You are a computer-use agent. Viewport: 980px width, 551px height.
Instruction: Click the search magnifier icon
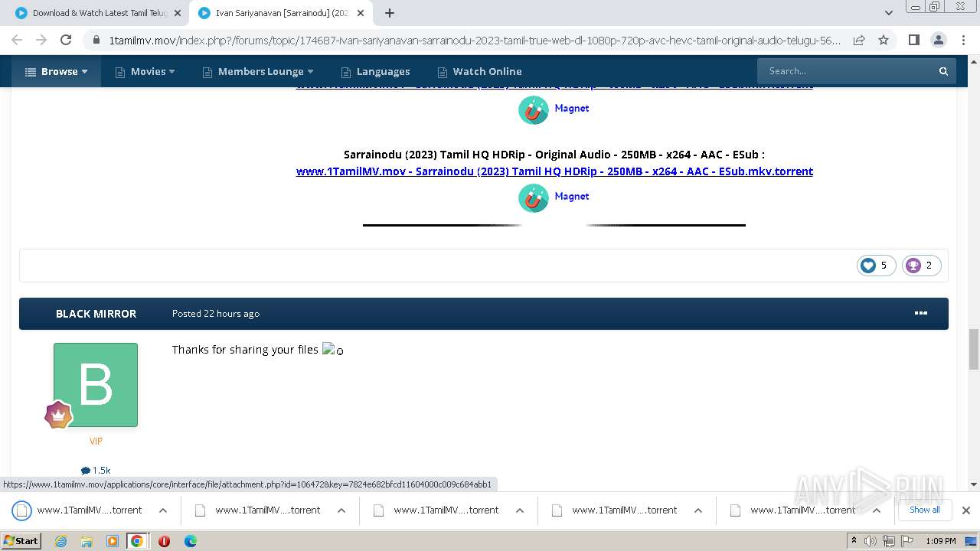944,71
